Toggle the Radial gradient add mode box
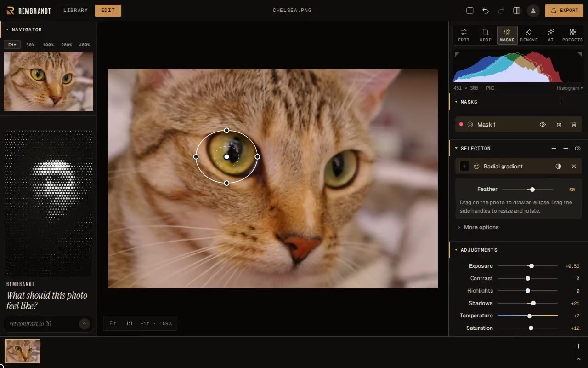Image resolution: width=588 pixels, height=368 pixels. pyautogui.click(x=464, y=167)
